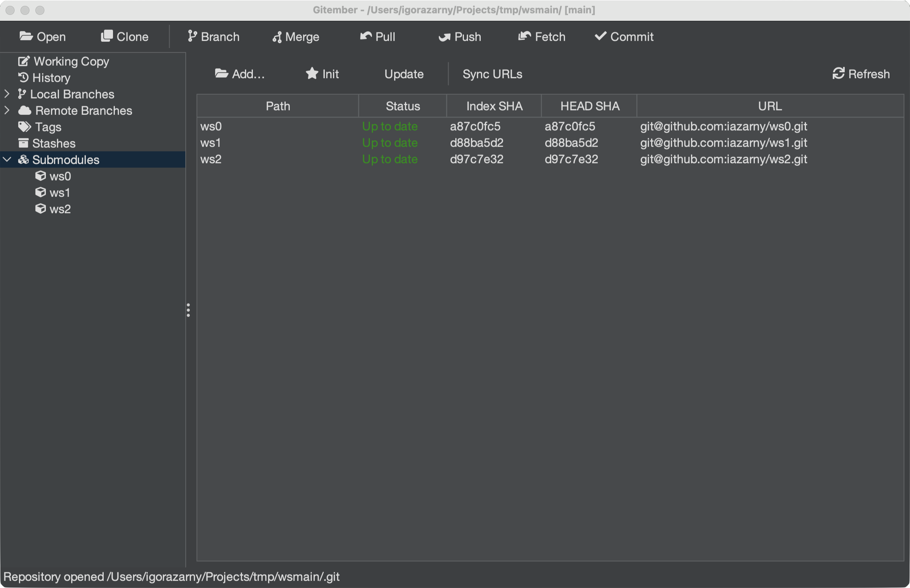Viewport: 910px width, 588px height.
Task: Click the Pull arrow icon
Action: tap(366, 36)
